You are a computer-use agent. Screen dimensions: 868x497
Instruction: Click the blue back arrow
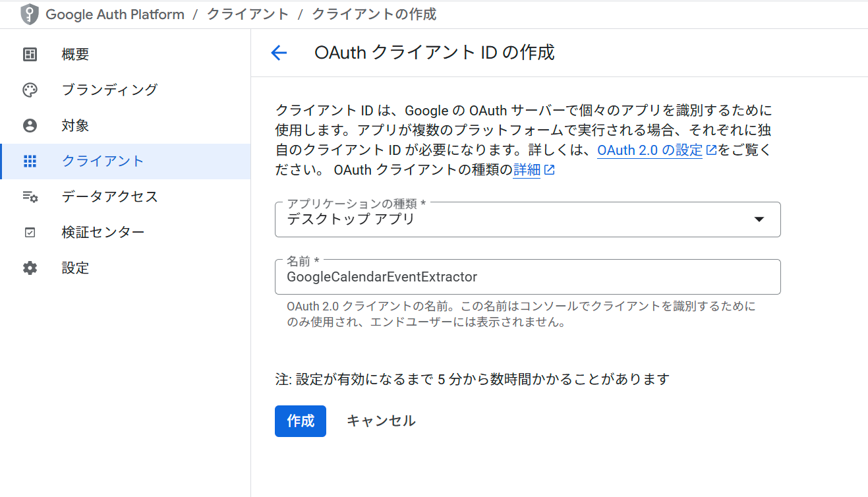click(x=279, y=53)
